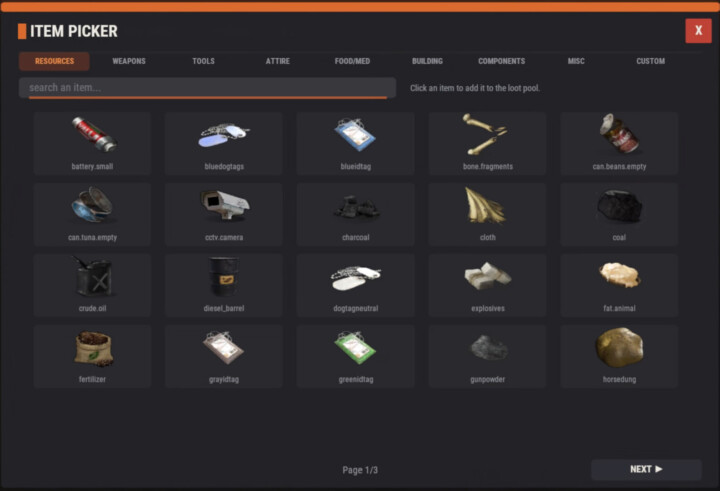This screenshot has width=720, height=491.
Task: Select the bluedogtags item
Action: coord(224,143)
